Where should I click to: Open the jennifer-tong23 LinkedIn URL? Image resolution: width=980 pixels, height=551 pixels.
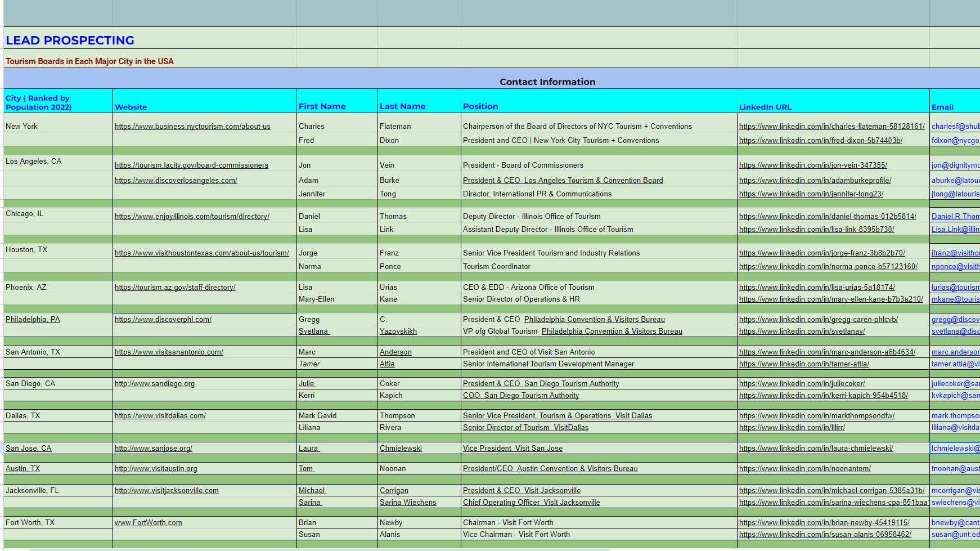(811, 194)
